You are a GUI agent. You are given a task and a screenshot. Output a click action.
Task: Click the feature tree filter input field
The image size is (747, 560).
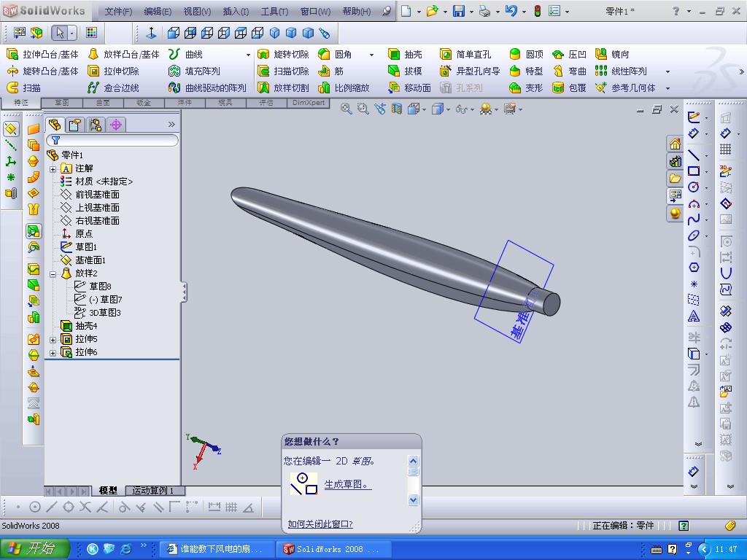coord(112,140)
